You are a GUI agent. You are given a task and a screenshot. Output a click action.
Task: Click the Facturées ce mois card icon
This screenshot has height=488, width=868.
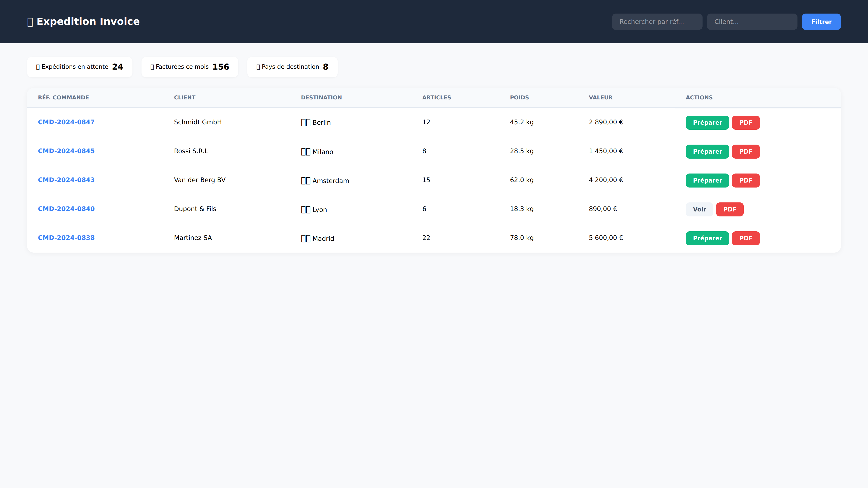(x=152, y=67)
